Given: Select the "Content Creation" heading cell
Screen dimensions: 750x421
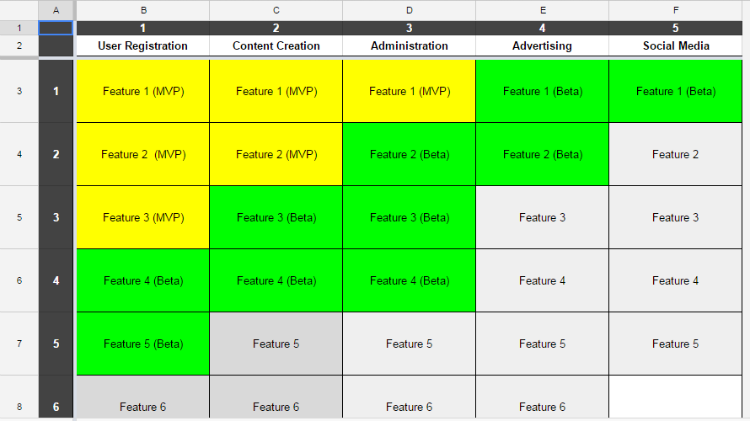Looking at the screenshot, I should click(x=276, y=46).
